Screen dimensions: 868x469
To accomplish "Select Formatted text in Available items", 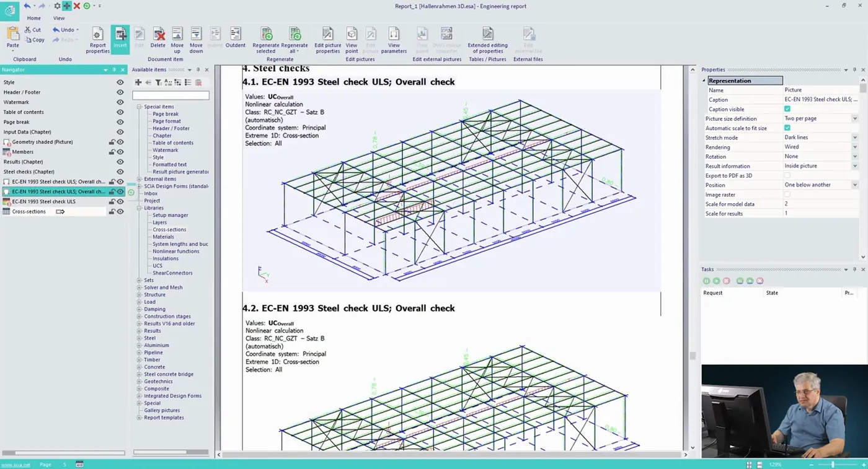I will [x=170, y=165].
